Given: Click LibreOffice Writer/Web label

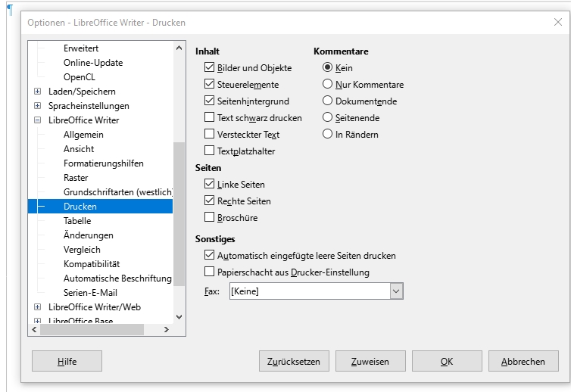Looking at the screenshot, I should [x=95, y=307].
